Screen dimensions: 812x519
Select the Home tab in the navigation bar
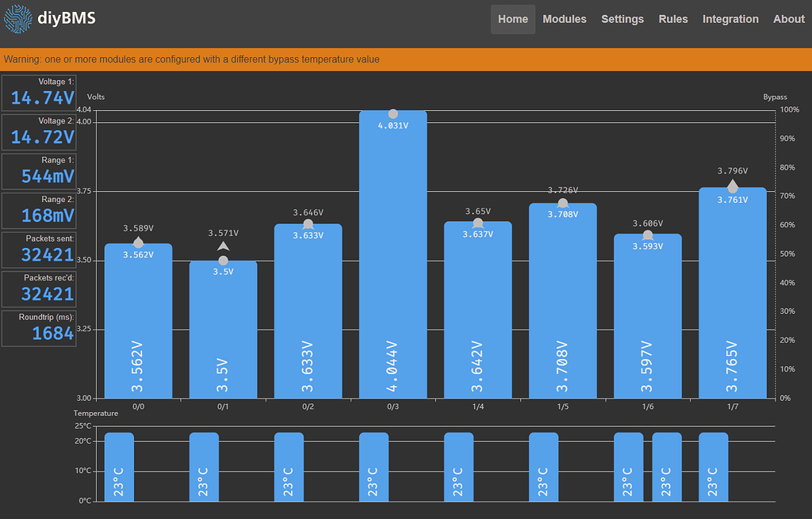coord(512,19)
